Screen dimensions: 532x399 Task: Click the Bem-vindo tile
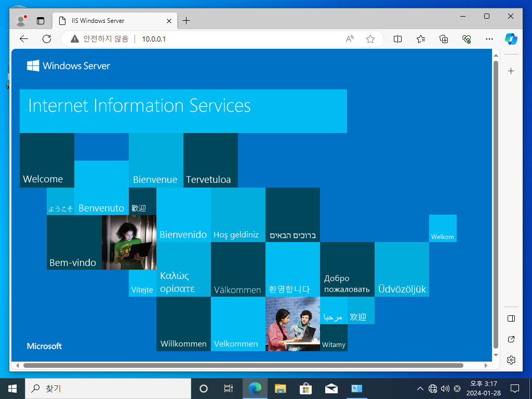[x=74, y=242]
